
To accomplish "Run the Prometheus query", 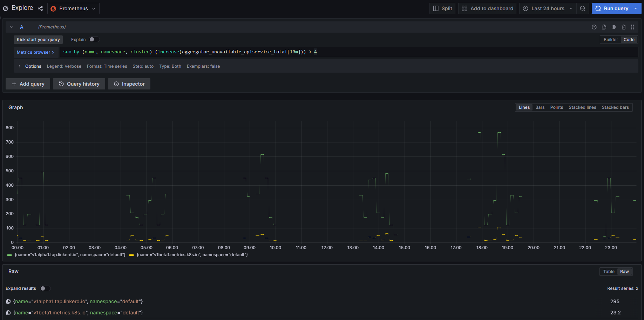I will point(613,8).
